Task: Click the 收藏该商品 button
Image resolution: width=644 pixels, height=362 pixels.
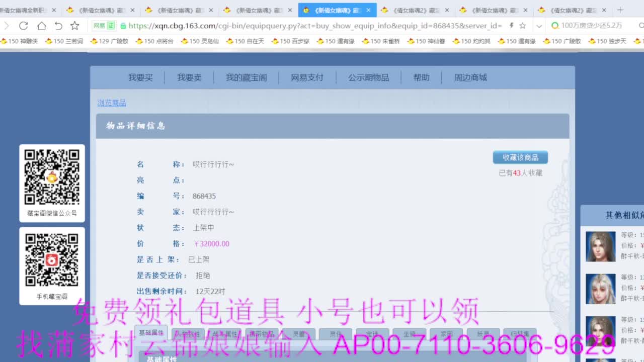Action: click(x=520, y=157)
